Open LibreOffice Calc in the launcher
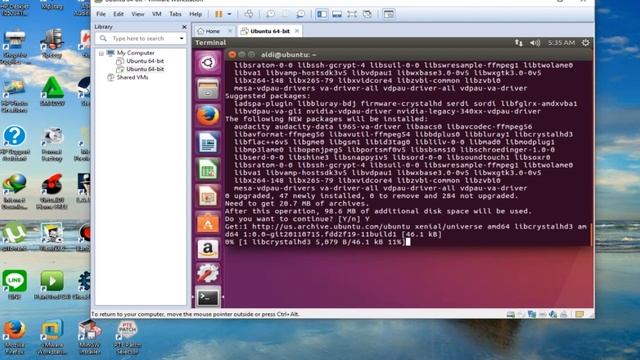Screen dimensions: 640x360 (x=208, y=169)
